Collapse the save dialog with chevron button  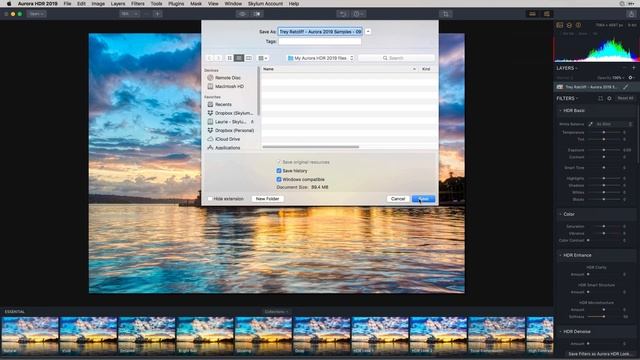pos(368,31)
